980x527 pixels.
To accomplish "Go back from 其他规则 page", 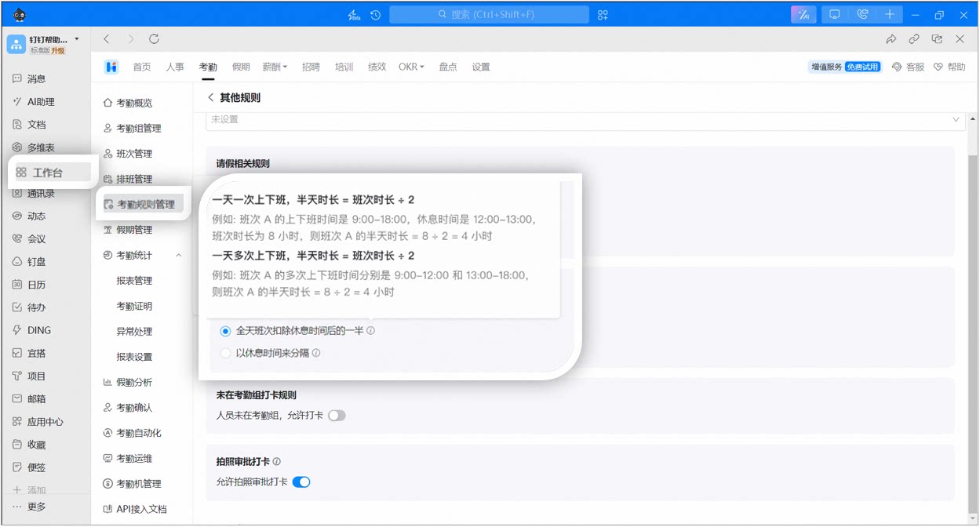I will coord(210,97).
